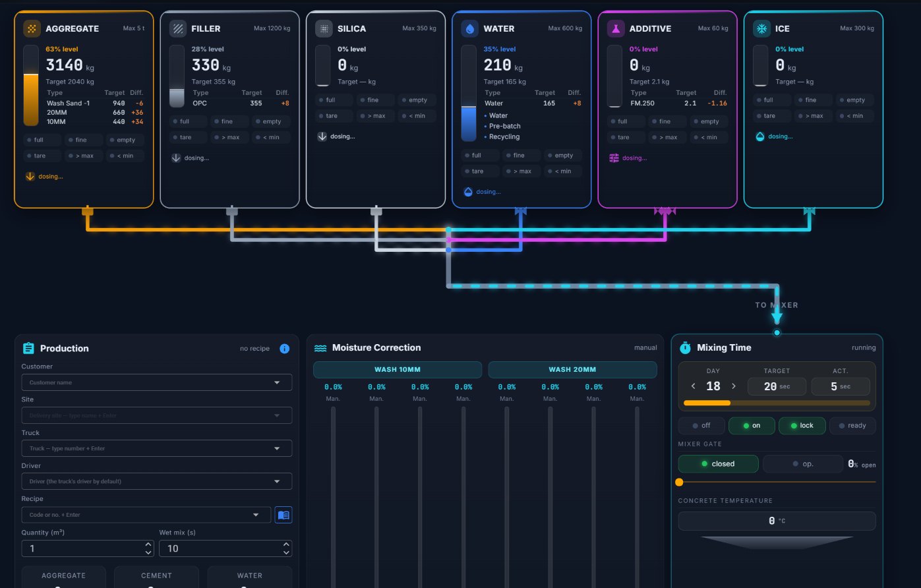Click Aggregate full status chip
Screen dimensions: 921x588
pyautogui.click(x=43, y=140)
